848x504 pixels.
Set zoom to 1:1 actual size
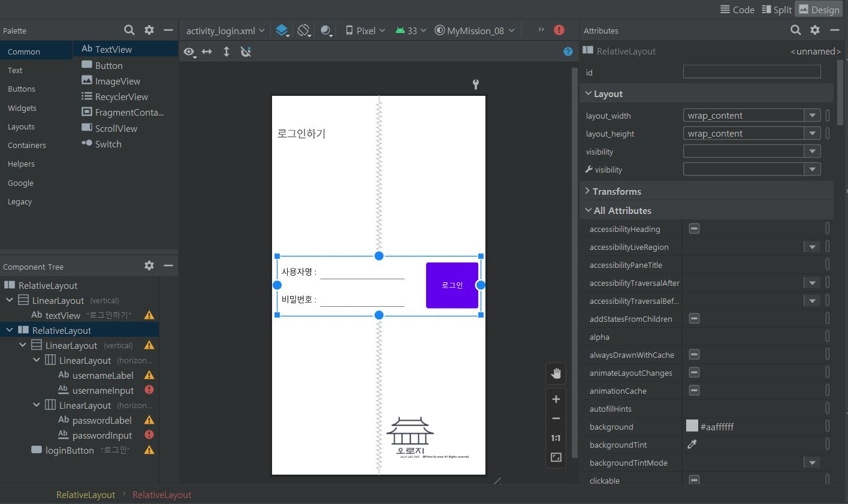click(x=556, y=438)
